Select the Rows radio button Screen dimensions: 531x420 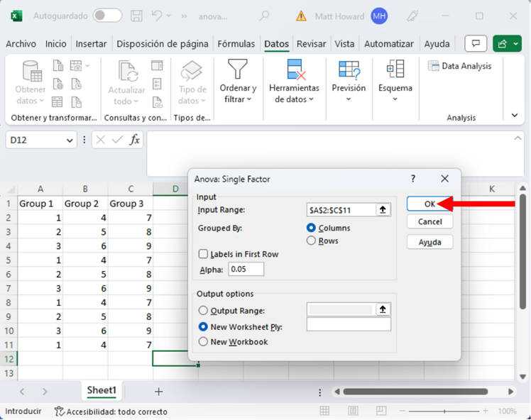(x=311, y=241)
